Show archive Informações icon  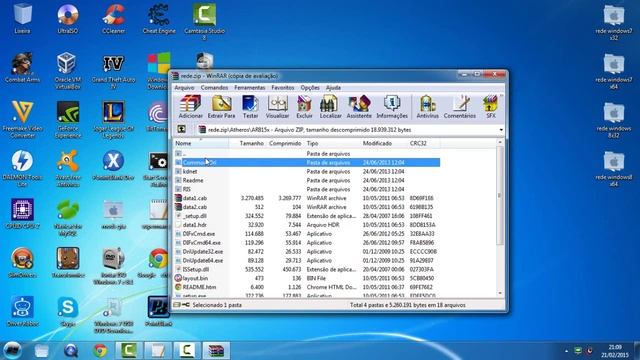point(392,107)
